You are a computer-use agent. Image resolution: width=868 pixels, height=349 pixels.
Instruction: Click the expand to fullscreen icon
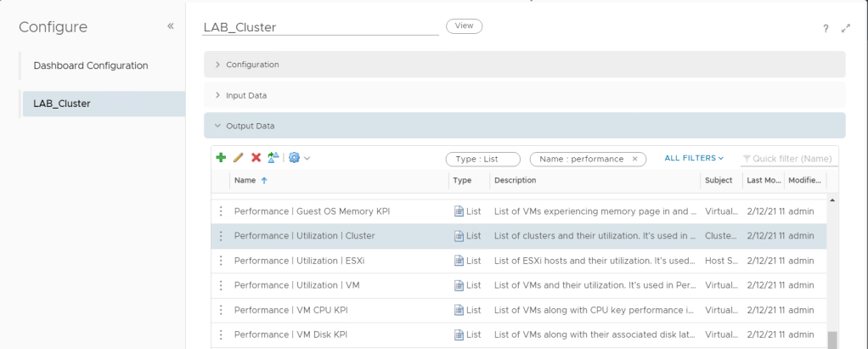[x=845, y=28]
